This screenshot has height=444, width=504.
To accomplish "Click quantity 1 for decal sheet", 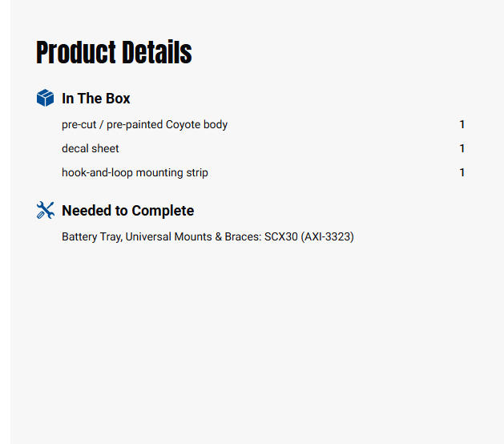I will tap(462, 148).
